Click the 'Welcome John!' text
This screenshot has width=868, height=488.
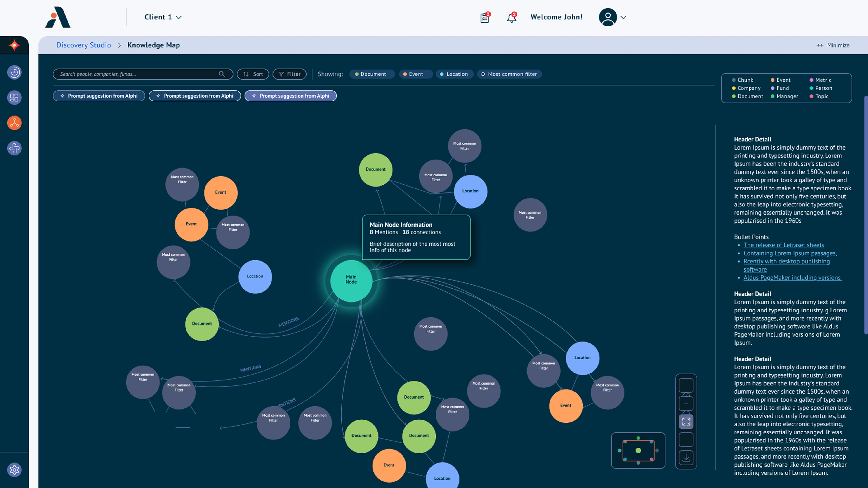point(556,17)
